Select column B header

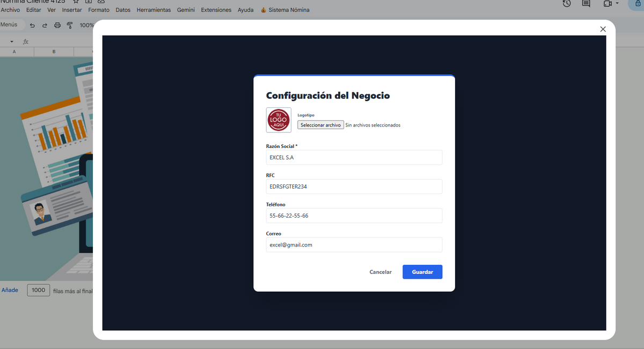[x=54, y=51]
